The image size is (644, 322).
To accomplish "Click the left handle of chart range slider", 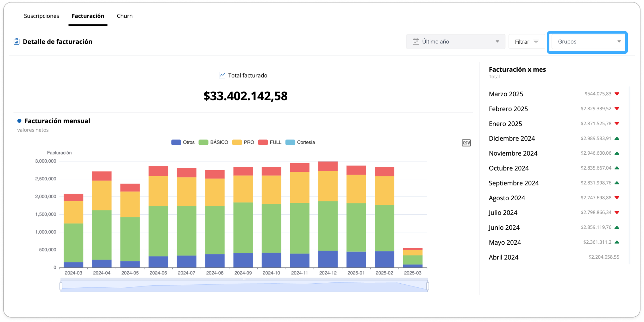I will coord(61,286).
